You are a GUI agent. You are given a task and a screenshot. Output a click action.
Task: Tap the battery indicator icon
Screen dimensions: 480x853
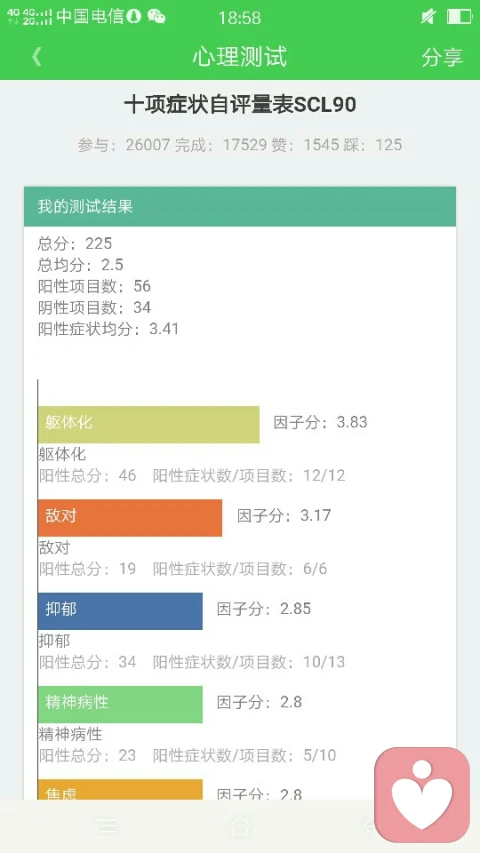click(x=459, y=17)
